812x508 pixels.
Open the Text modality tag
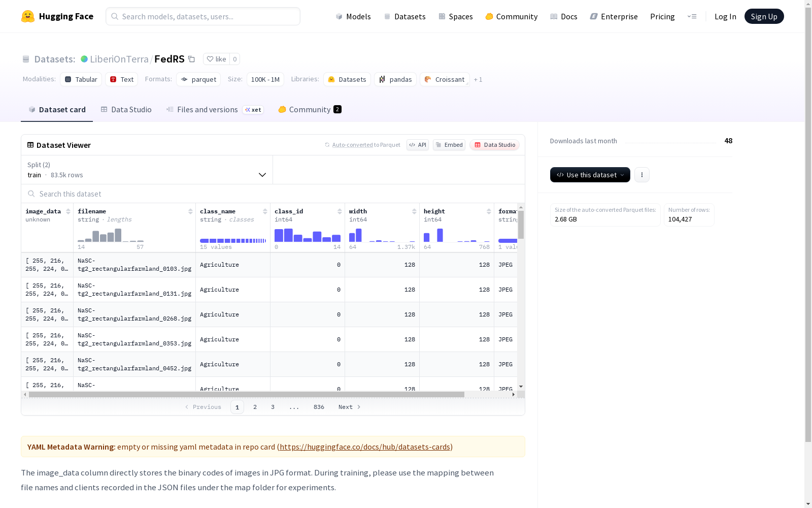(122, 79)
